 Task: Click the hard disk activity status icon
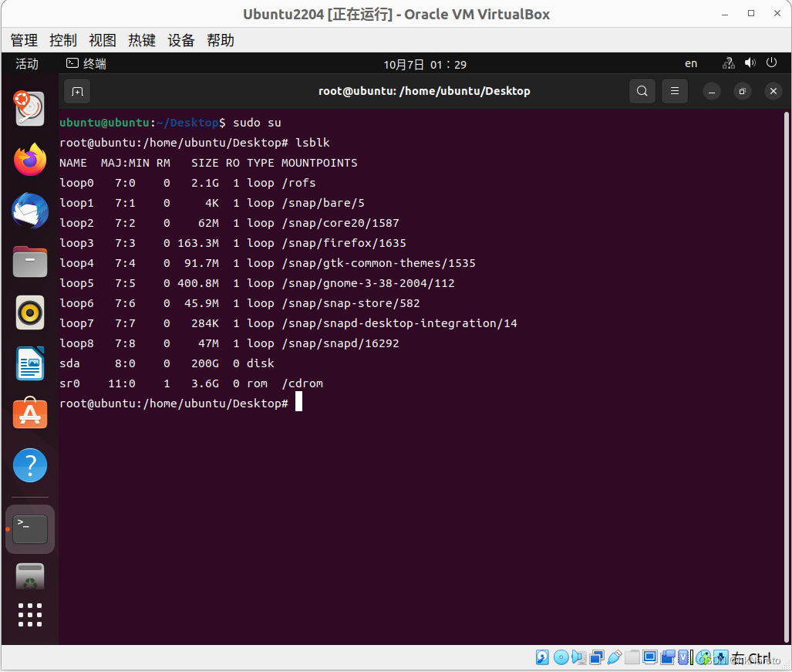[542, 657]
